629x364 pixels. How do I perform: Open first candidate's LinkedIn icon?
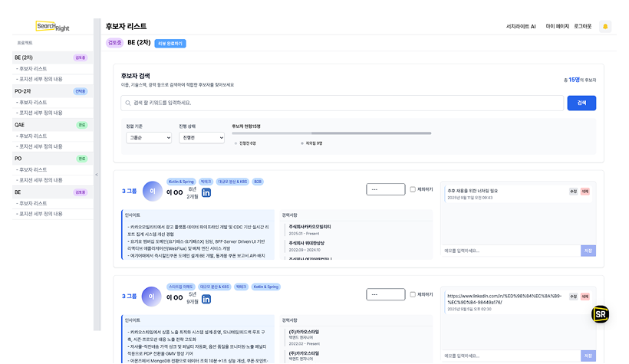tap(206, 192)
